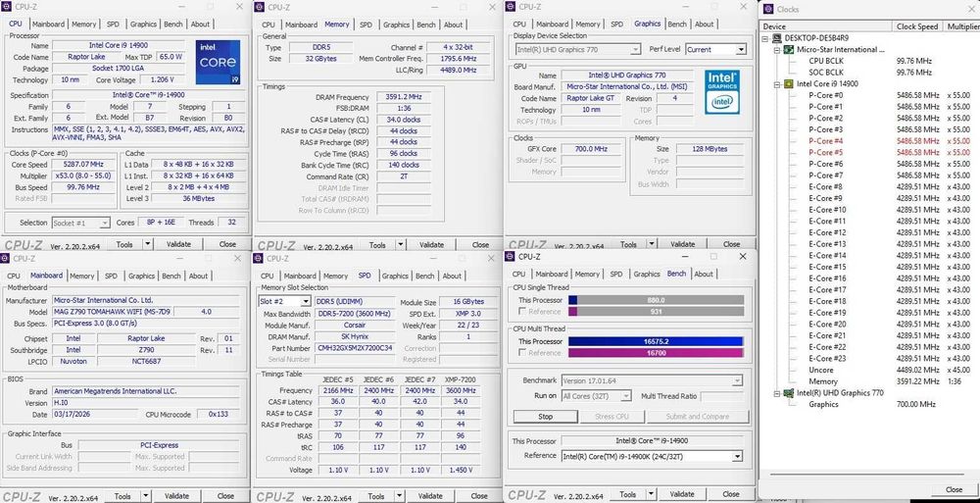Click Close button in the SPD window
The height and width of the screenshot is (503, 980).
[x=479, y=496]
